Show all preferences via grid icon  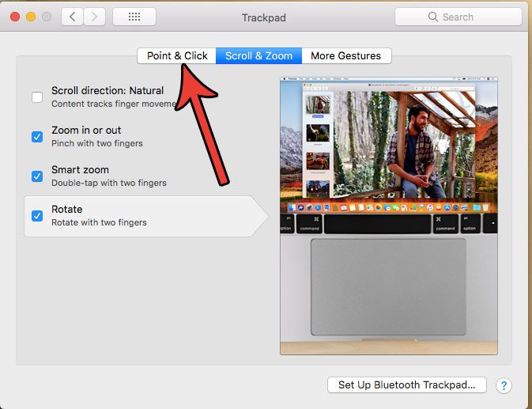click(x=134, y=17)
